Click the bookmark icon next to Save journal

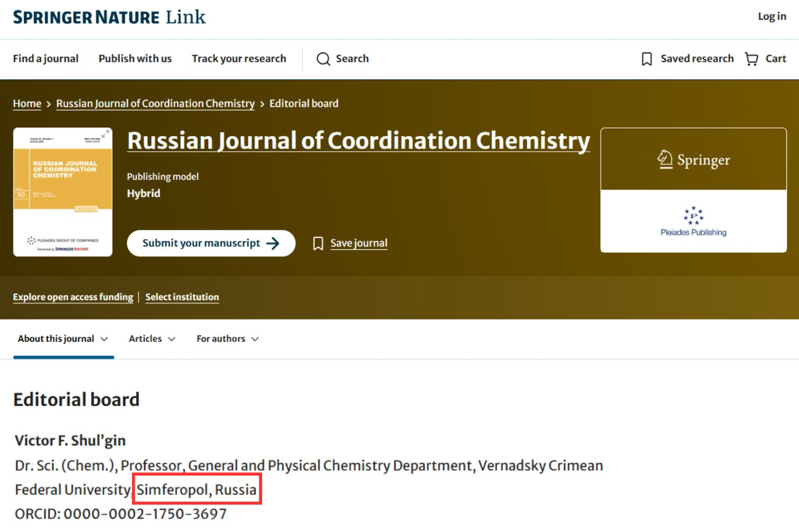pos(319,243)
